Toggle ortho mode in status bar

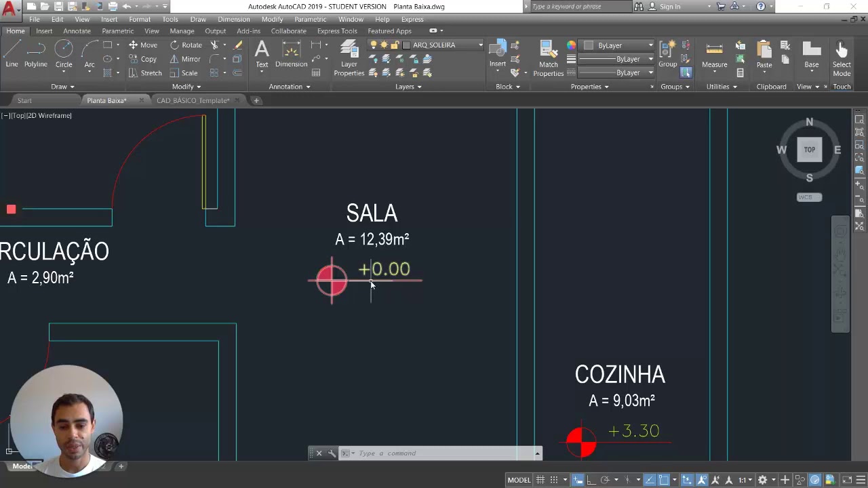[x=591, y=480]
